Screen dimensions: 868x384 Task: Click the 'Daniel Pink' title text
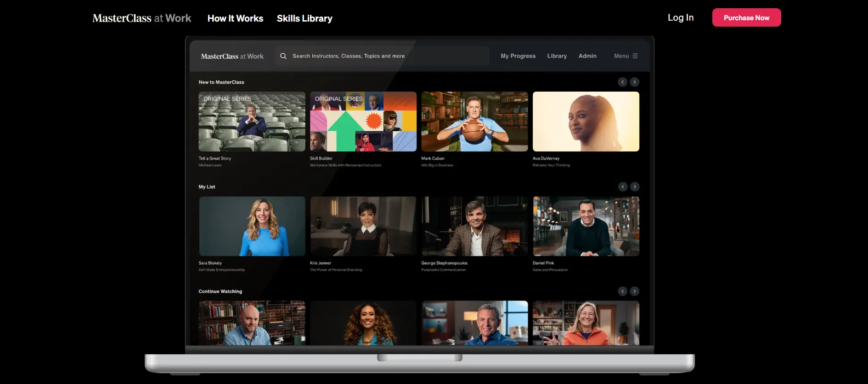coord(543,263)
